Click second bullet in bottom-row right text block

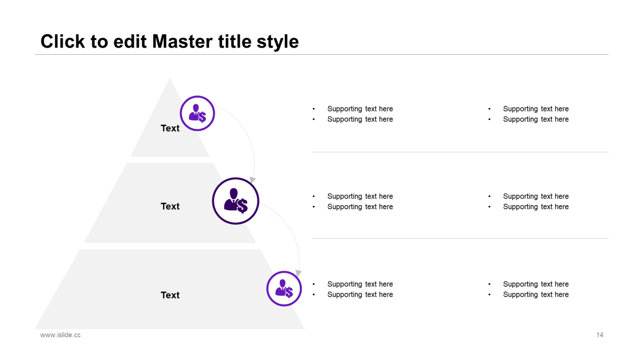click(x=536, y=295)
